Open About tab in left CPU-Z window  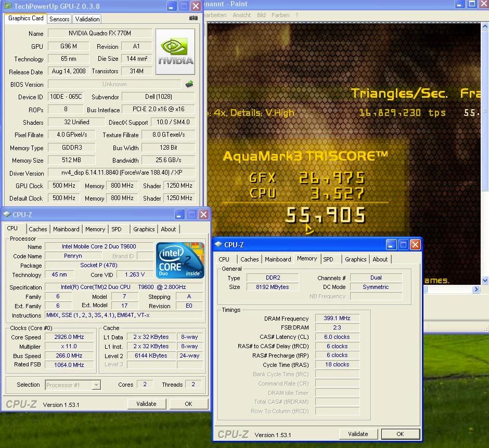169,229
